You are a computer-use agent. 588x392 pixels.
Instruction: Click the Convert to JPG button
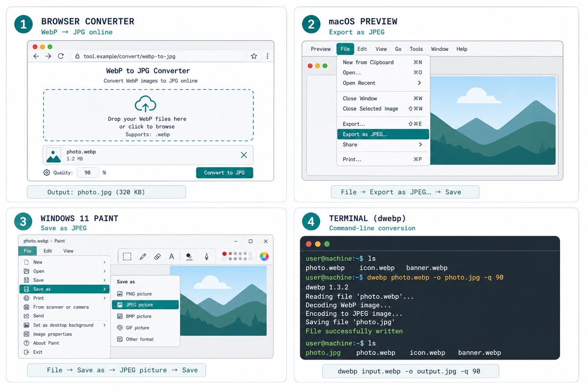[225, 172]
